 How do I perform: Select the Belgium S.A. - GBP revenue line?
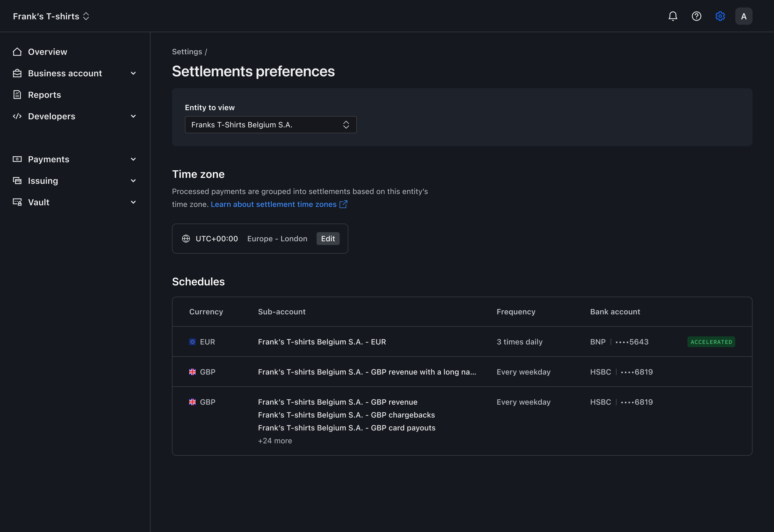click(x=338, y=402)
